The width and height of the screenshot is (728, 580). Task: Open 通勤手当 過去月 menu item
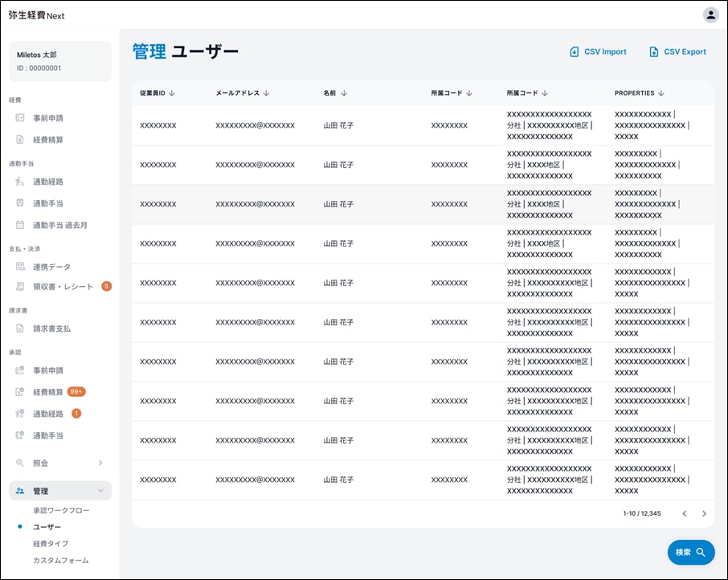pos(60,225)
